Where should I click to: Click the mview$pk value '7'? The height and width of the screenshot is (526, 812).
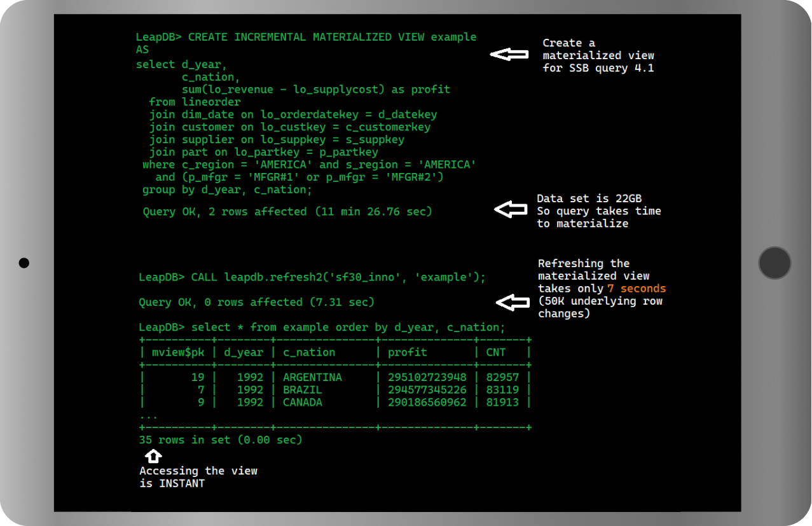[201, 389]
